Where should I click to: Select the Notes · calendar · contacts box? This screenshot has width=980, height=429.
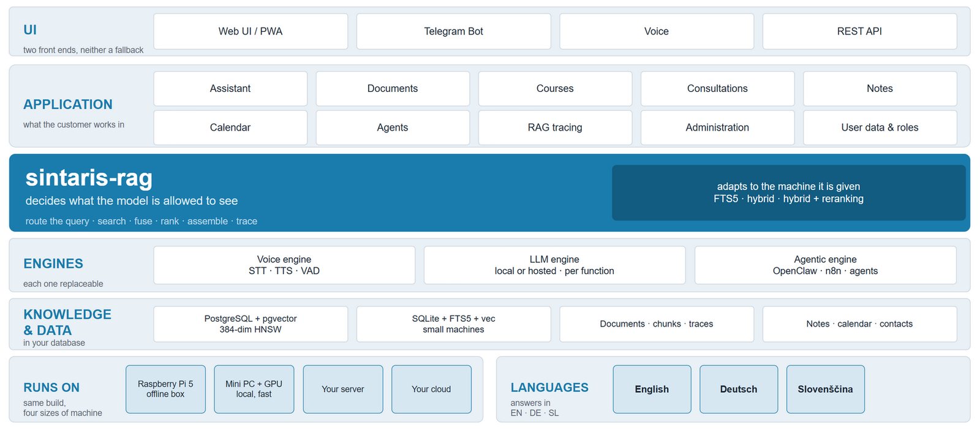point(860,324)
